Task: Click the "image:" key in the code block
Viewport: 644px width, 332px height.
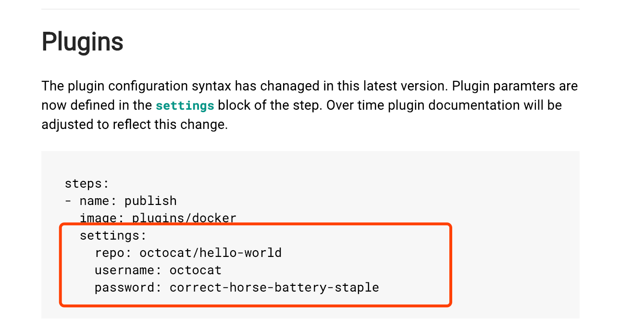Action: click(102, 218)
